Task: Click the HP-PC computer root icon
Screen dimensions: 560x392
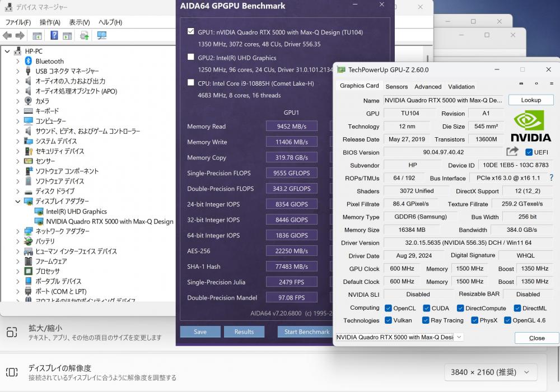Action: coord(17,51)
